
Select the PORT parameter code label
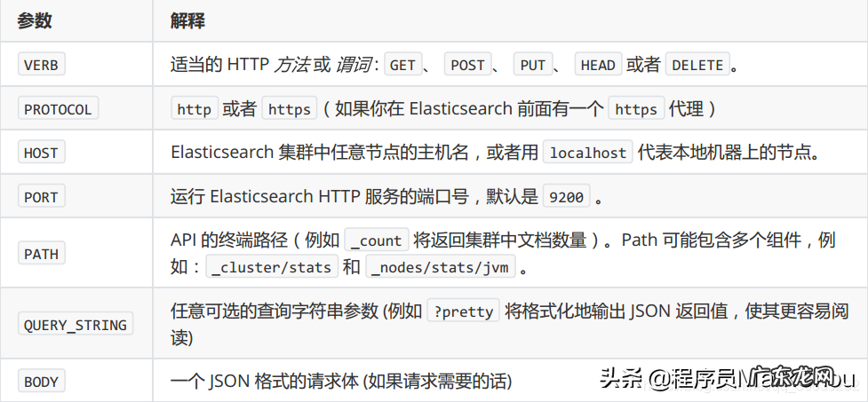point(42,197)
